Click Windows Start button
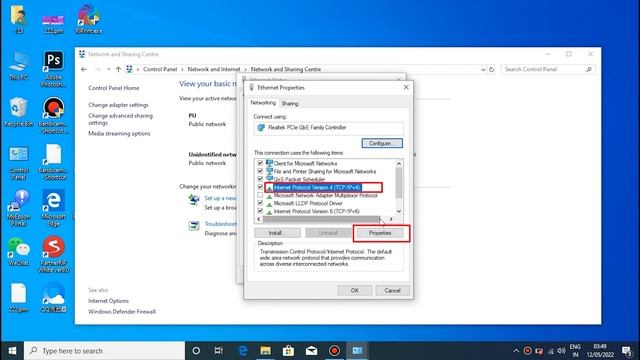The image size is (640, 360). [x=12, y=351]
